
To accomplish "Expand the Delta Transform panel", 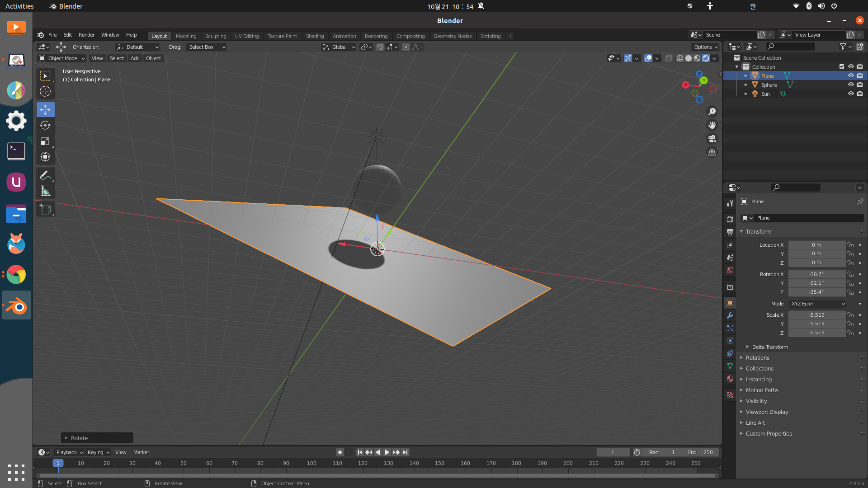I will tap(769, 347).
